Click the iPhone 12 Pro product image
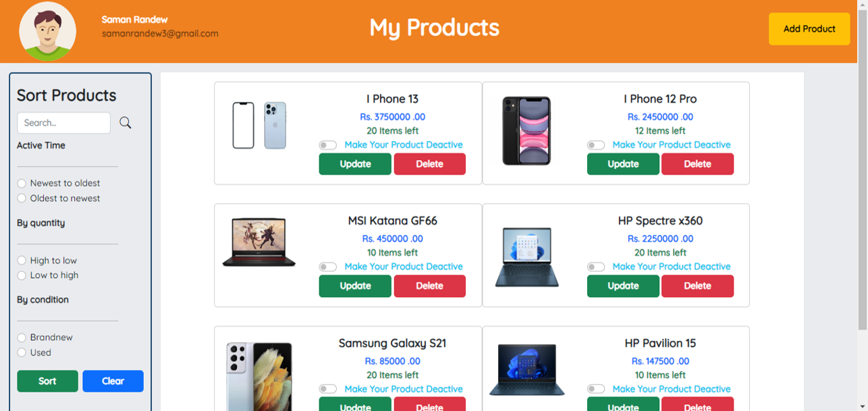Viewport: 868px width, 411px height. point(526,131)
